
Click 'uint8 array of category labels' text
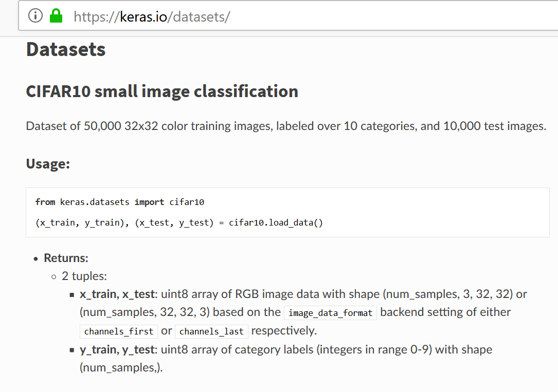237,350
